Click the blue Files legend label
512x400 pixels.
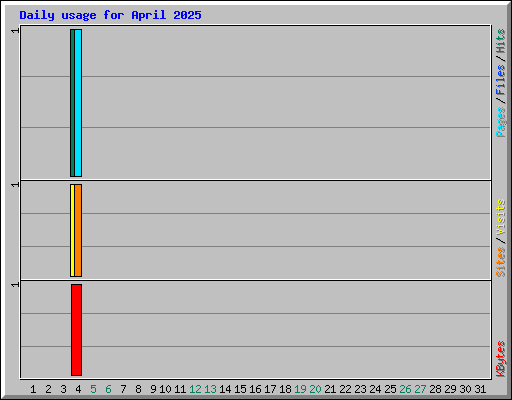[x=500, y=79]
